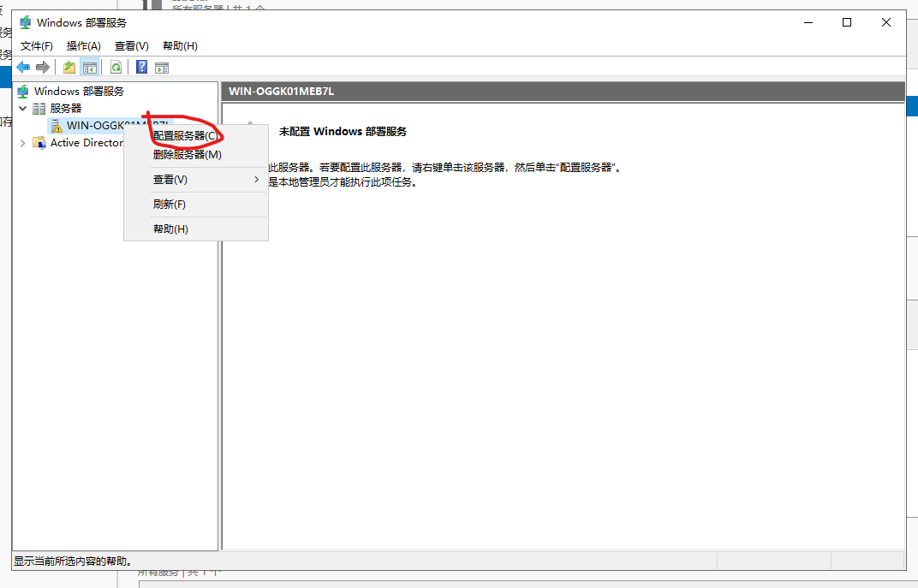Click the warning server icon for WIN-OGGK01MEB7L
The height and width of the screenshot is (588, 918).
[x=57, y=126]
